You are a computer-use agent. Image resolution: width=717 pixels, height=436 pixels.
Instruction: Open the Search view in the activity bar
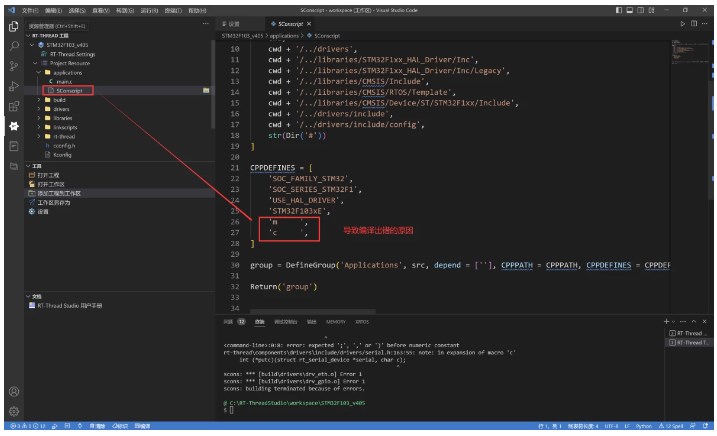(14, 46)
